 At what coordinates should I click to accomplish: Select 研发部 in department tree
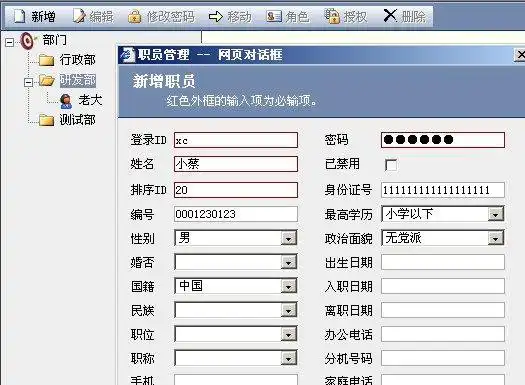click(x=78, y=80)
